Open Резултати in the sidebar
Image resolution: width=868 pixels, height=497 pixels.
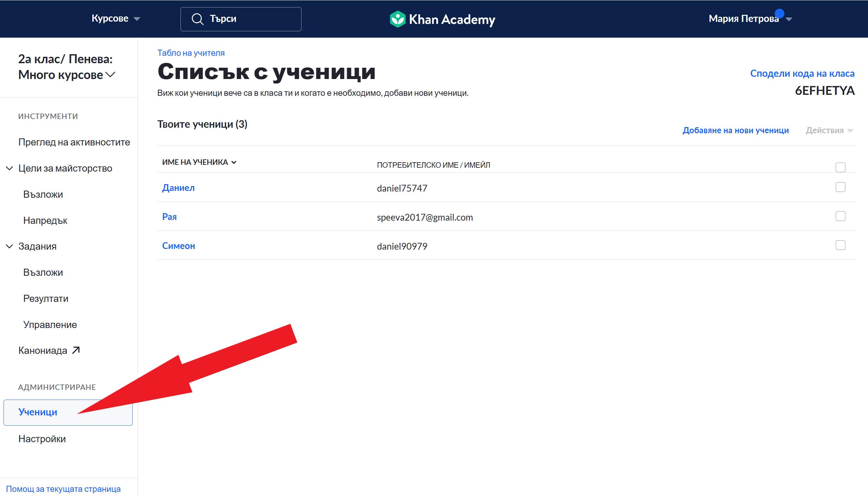pos(46,298)
